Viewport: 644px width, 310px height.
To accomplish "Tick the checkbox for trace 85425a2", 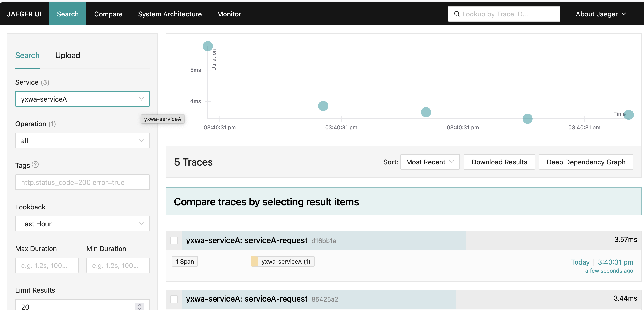I will coord(174,299).
